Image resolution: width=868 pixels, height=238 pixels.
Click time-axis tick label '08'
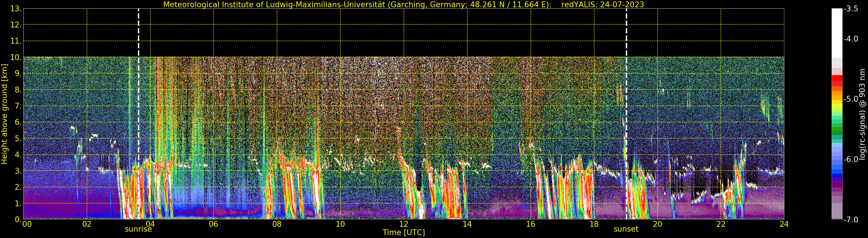tap(277, 224)
